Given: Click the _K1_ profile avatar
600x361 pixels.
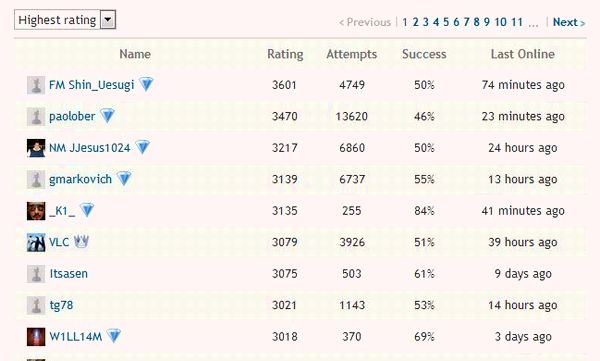Looking at the screenshot, I should tap(36, 211).
